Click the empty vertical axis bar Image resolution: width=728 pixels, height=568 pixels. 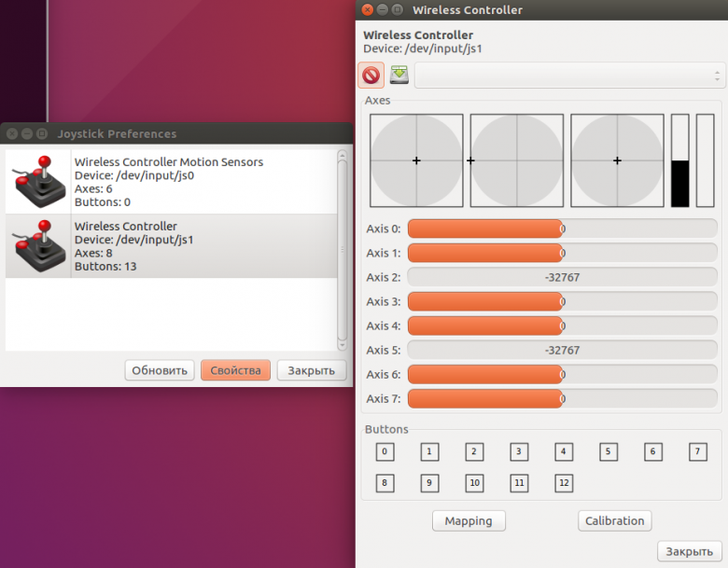706,160
